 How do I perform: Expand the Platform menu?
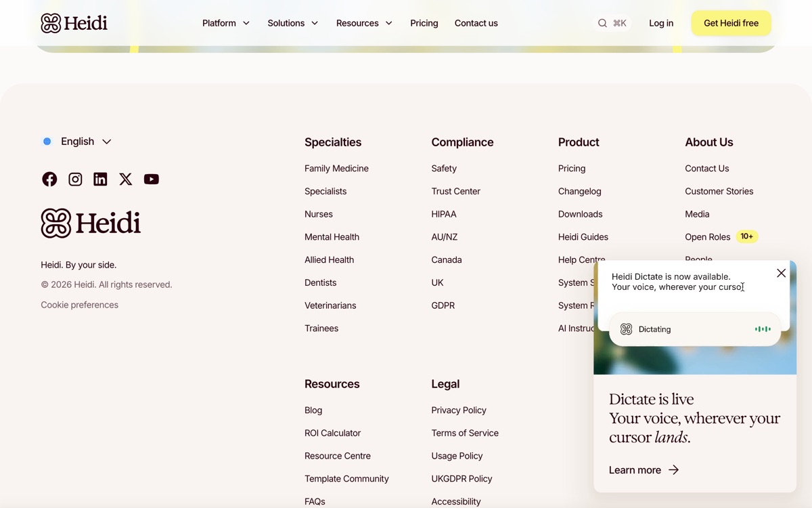point(226,23)
